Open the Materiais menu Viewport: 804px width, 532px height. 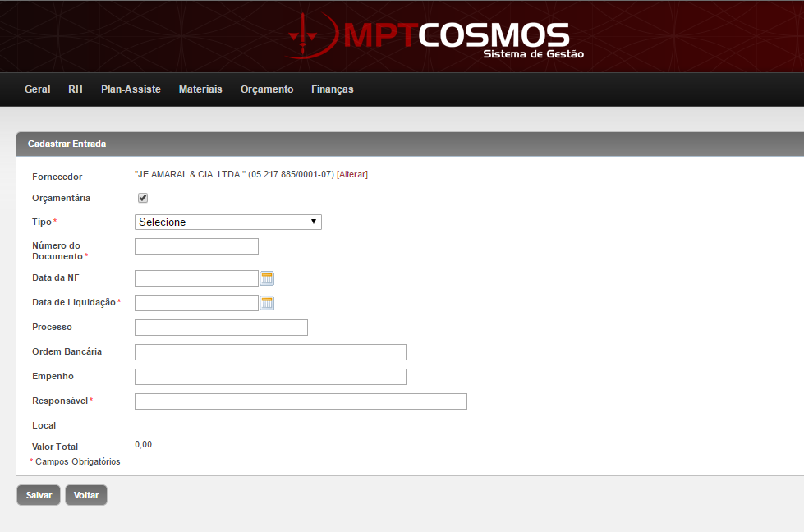[x=200, y=89]
